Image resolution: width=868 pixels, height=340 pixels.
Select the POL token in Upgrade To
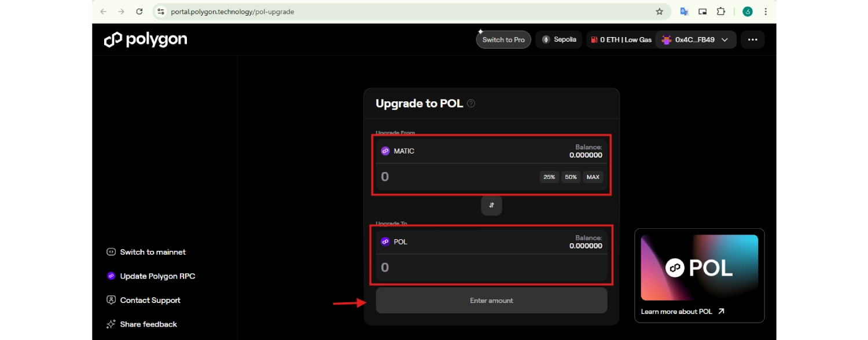[x=395, y=242]
